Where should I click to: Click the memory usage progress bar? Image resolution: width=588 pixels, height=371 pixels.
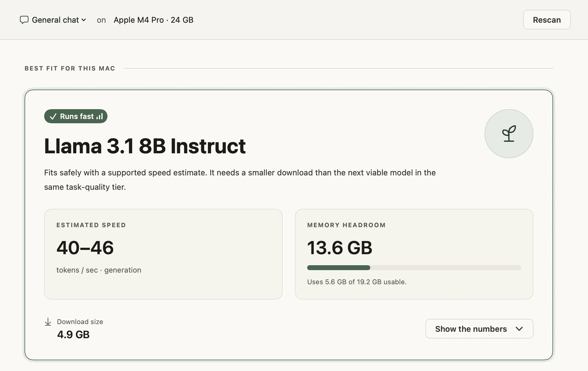[x=414, y=268]
